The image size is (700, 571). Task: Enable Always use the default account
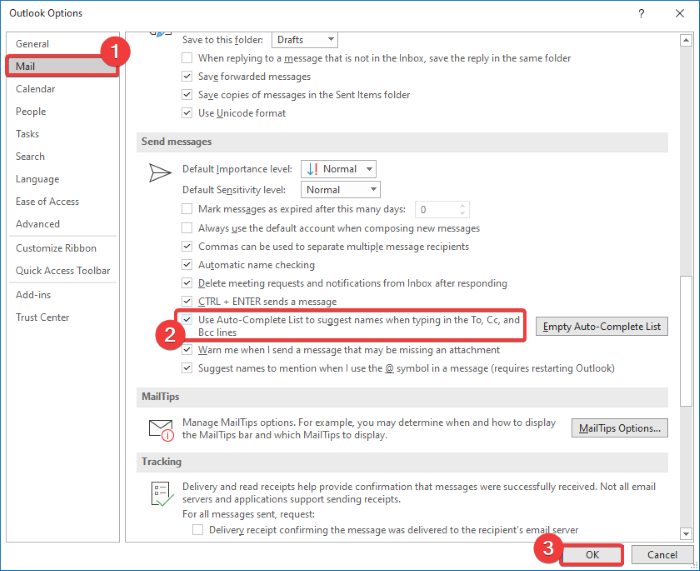point(187,228)
